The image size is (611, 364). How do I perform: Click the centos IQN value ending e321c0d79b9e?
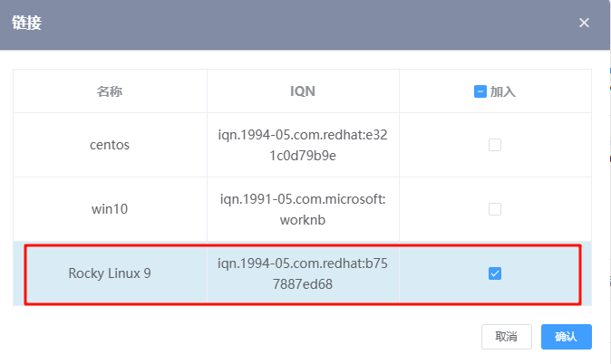coord(303,144)
